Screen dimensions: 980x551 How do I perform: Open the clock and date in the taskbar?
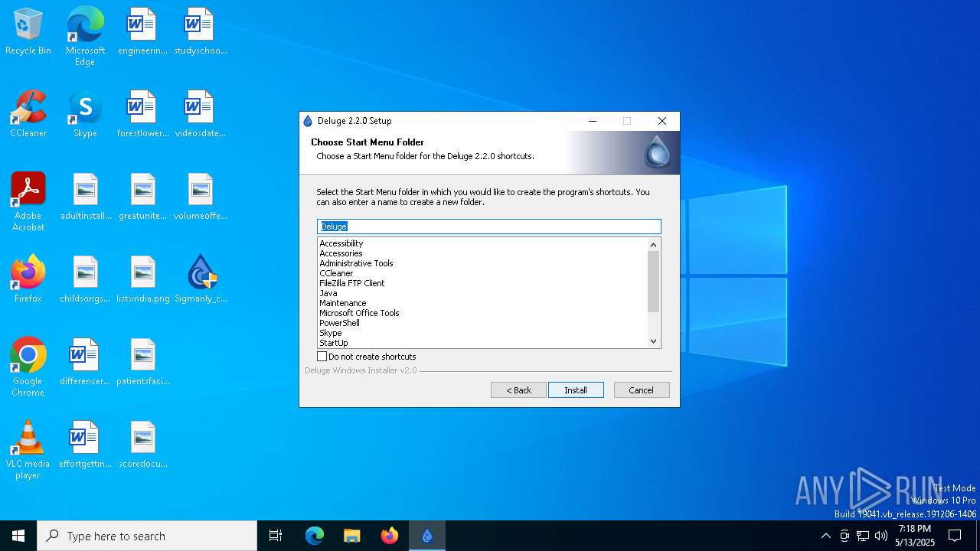915,536
